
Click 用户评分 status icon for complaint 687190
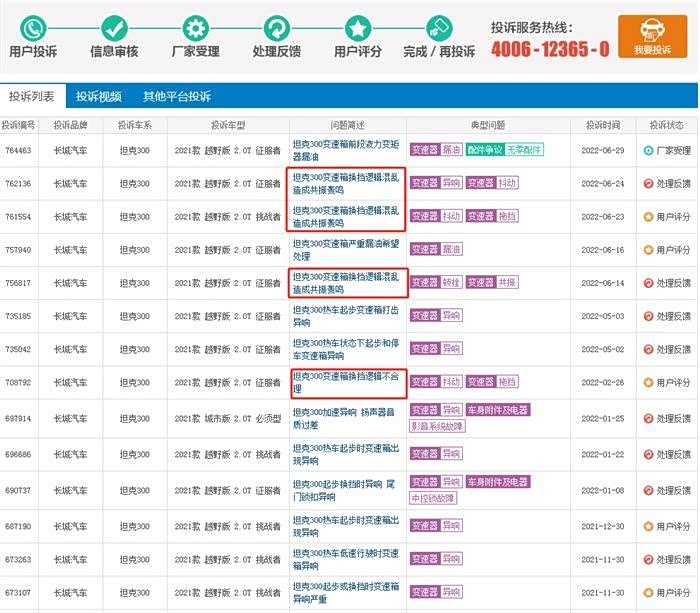click(x=648, y=526)
